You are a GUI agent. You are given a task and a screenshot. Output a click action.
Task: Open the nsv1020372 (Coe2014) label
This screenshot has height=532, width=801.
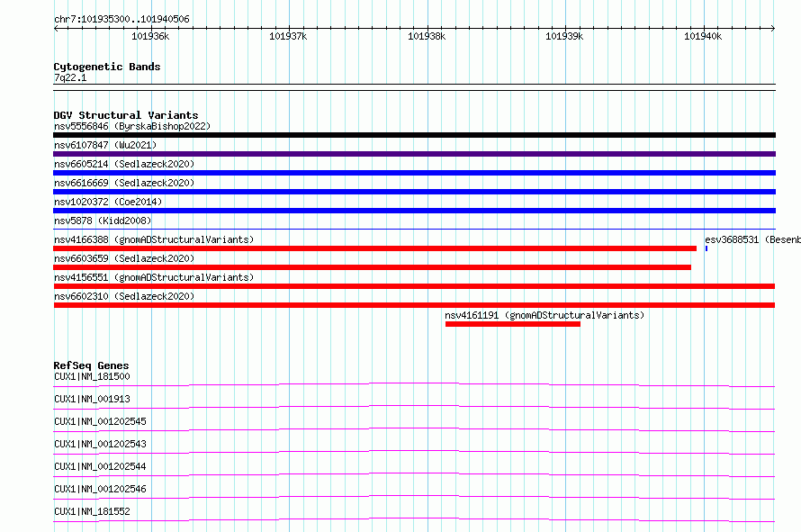pyautogui.click(x=108, y=202)
